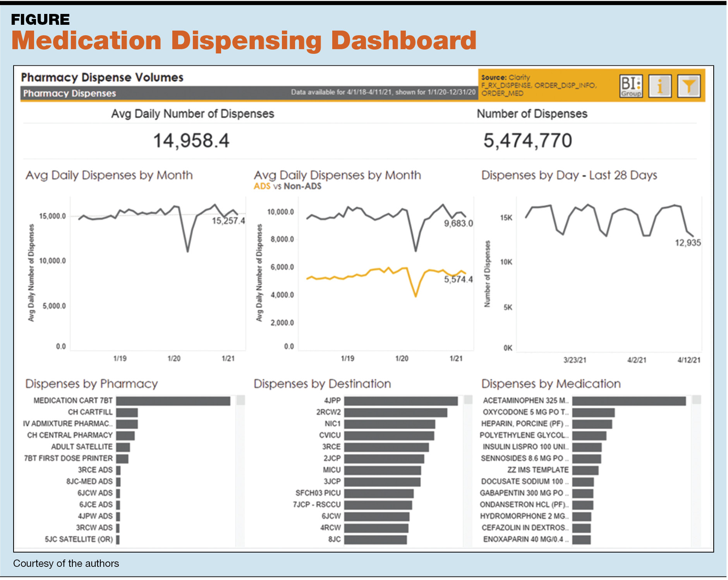Click the 12,935 data point label
This screenshot has height=580, width=728.
tap(688, 243)
